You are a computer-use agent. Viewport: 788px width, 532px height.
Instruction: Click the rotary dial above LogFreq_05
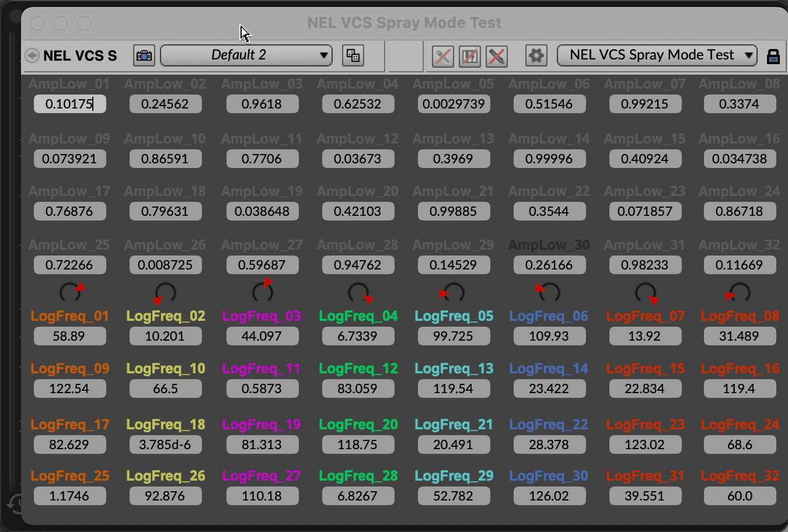(453, 292)
